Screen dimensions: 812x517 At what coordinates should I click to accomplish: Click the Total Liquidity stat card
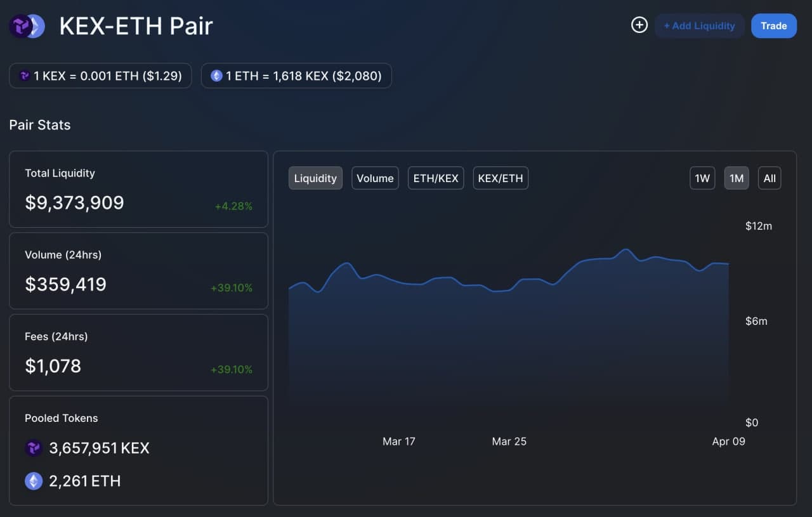point(138,189)
